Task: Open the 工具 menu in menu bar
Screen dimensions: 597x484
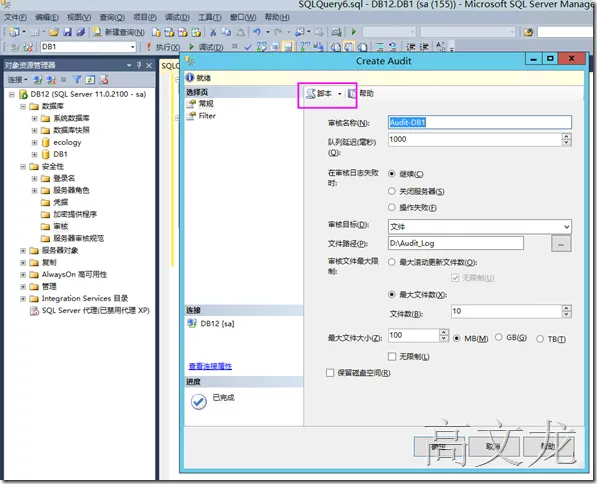Action: pyautogui.click(x=209, y=18)
